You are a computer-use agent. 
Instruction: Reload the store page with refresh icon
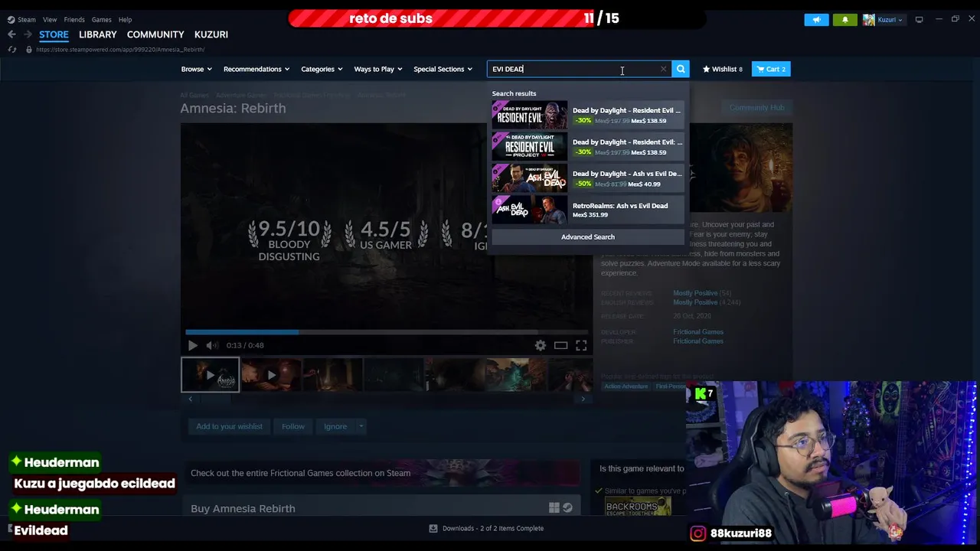point(11,50)
